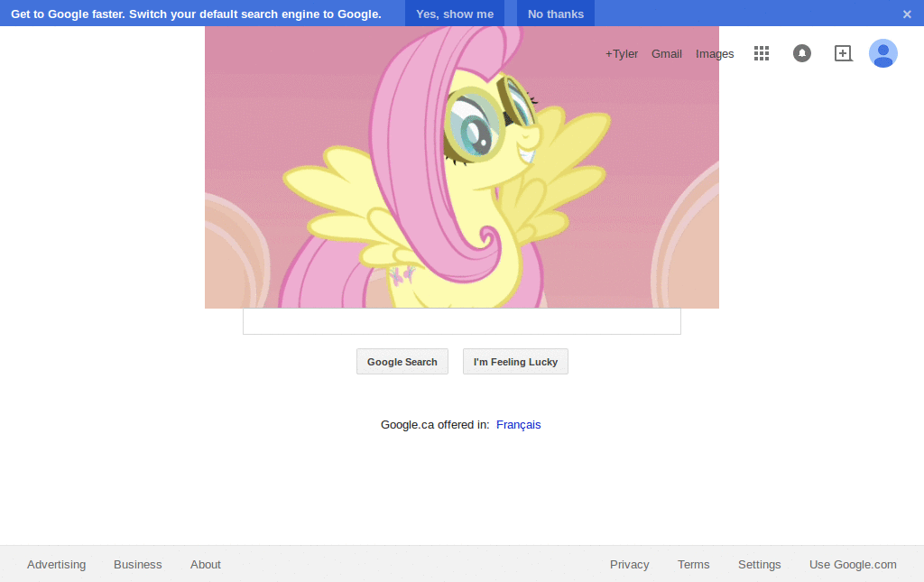The height and width of the screenshot is (582, 924).
Task: Open the About footer link
Action: click(x=206, y=564)
